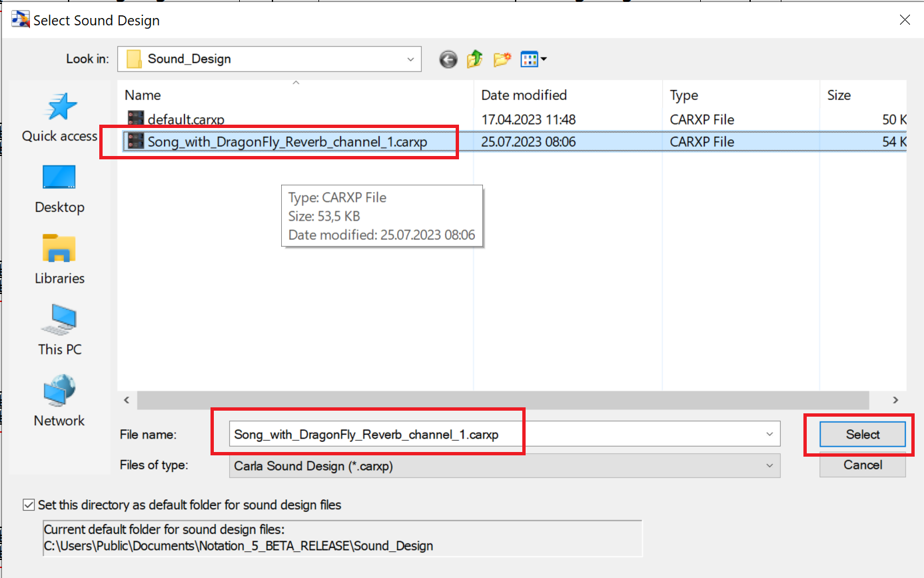Open This PC in sidebar
924x578 pixels.
tap(59, 331)
